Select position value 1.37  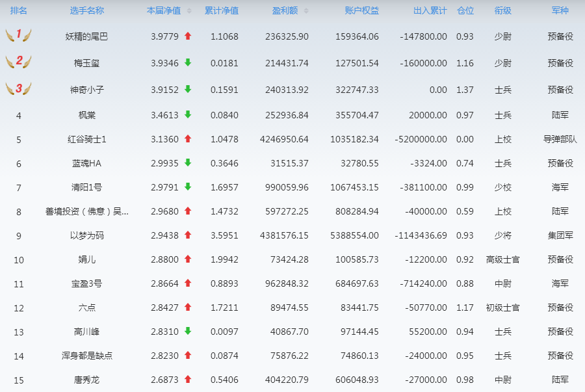coord(465,90)
